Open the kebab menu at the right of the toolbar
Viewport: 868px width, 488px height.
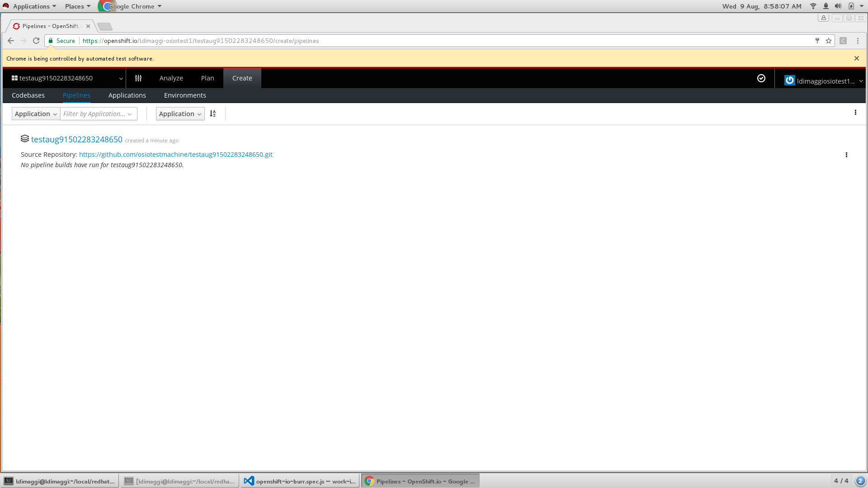[855, 113]
